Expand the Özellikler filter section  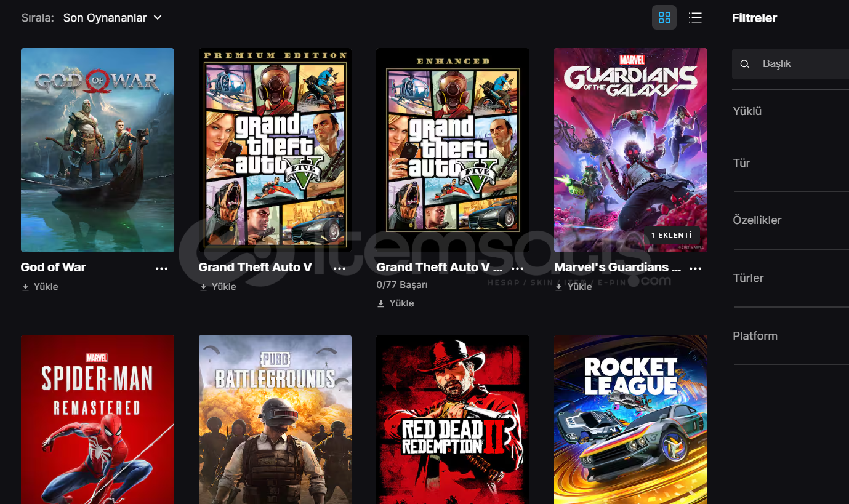(x=791, y=220)
